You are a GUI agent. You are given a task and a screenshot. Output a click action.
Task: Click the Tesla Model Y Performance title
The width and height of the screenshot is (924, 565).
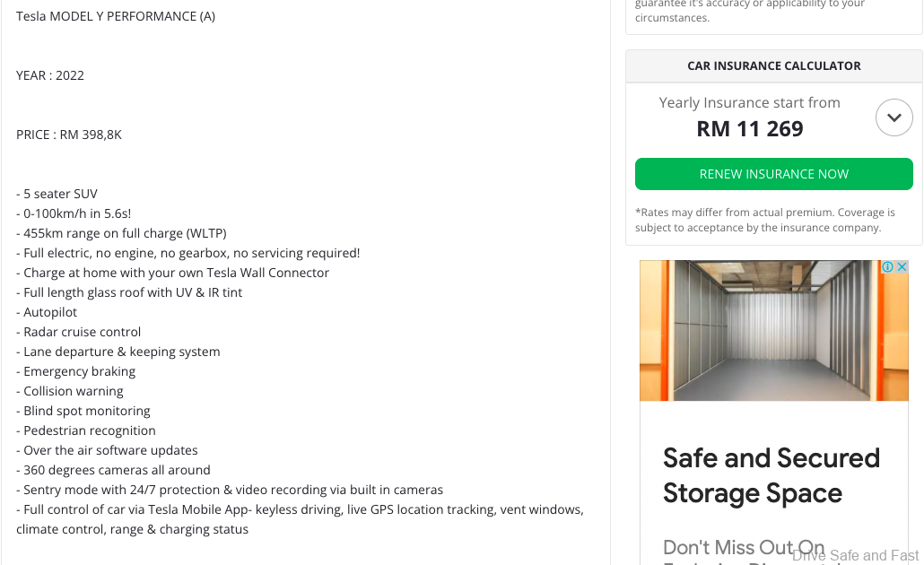click(116, 16)
